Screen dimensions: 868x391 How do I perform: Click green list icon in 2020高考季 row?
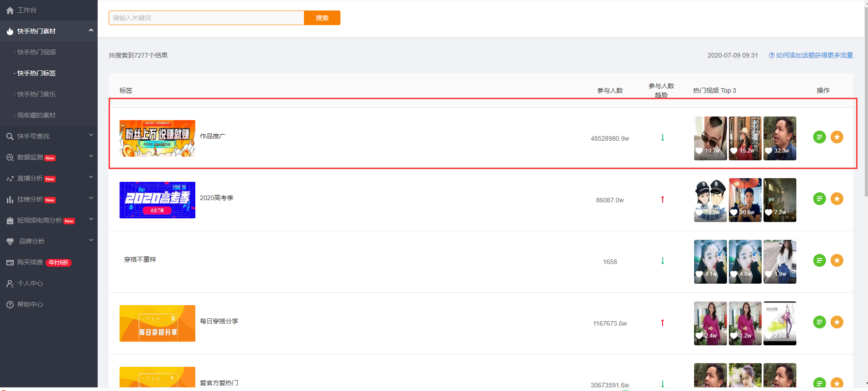coord(820,199)
